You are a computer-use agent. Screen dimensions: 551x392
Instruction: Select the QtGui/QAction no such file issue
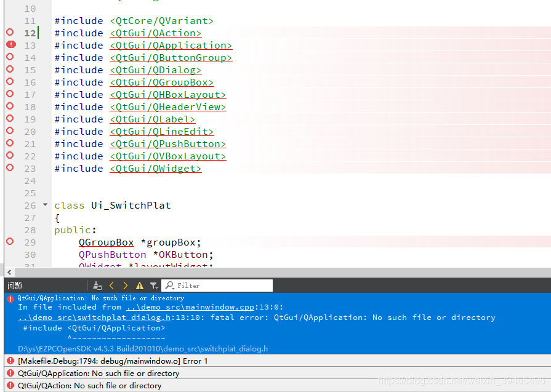click(x=278, y=385)
